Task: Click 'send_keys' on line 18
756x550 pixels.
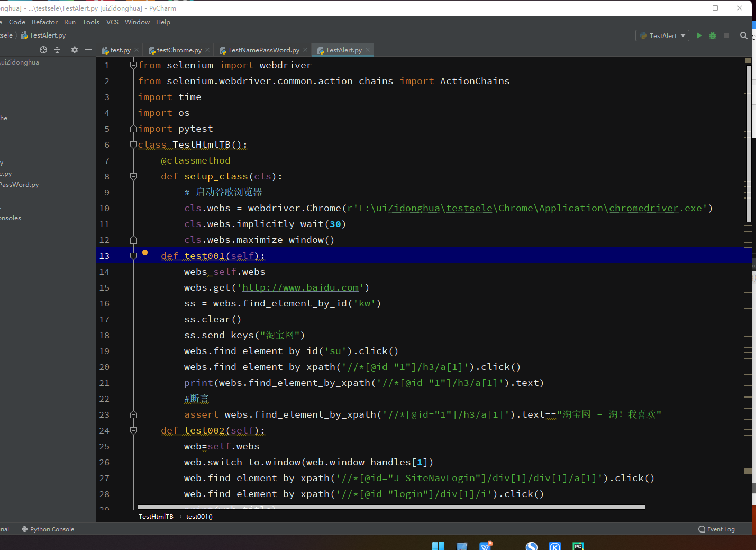Action: [227, 335]
